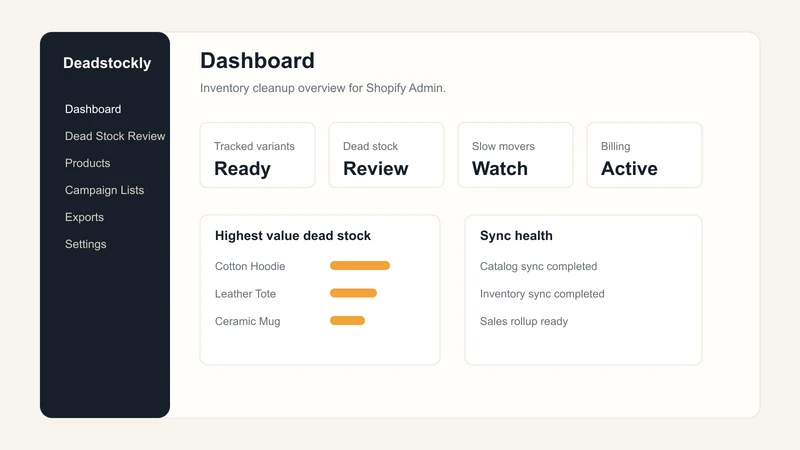Image resolution: width=800 pixels, height=450 pixels.
Task: Select the Cotton Hoodie row label
Action: [250, 266]
